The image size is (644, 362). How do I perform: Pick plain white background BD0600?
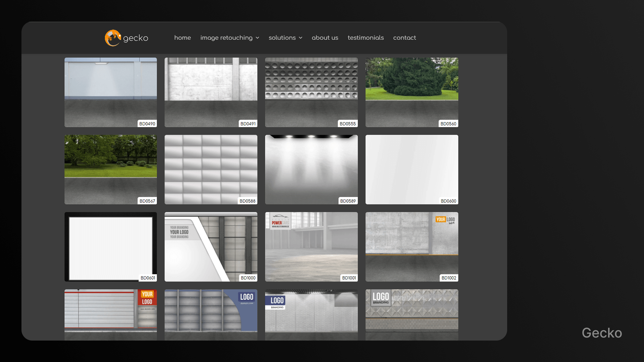412,169
